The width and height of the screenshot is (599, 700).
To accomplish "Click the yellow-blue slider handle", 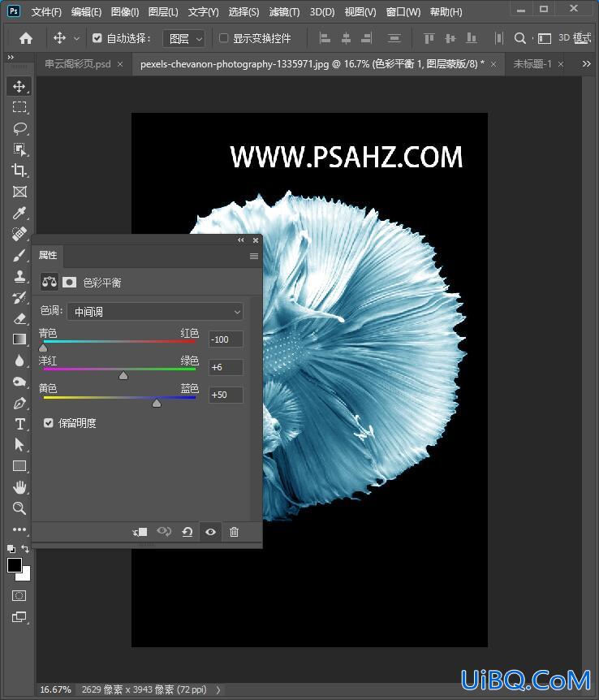I will (x=156, y=403).
